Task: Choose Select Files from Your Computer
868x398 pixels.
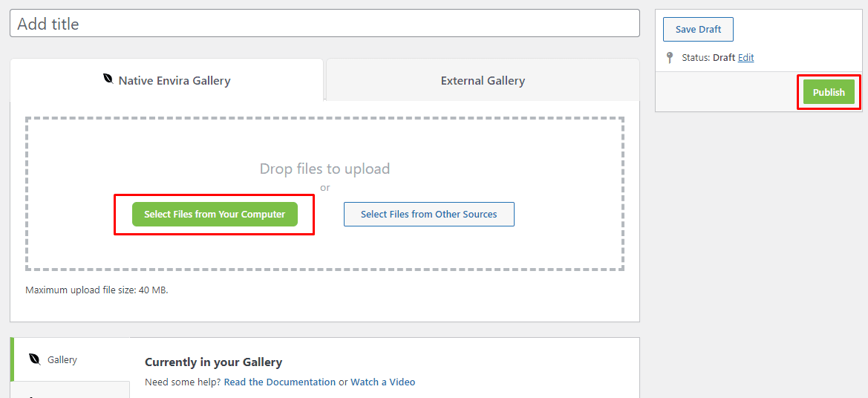Action: [215, 215]
